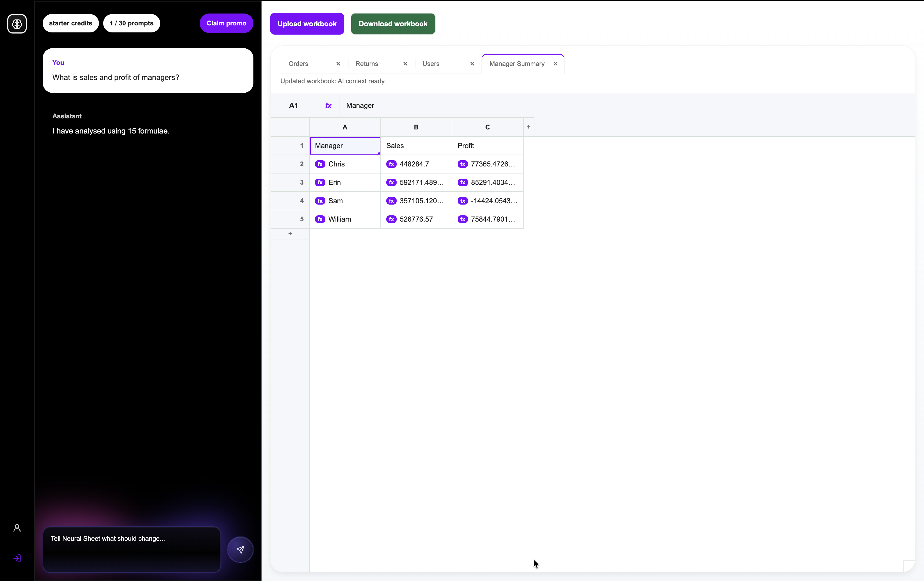Close the Orders tab
The width and height of the screenshot is (924, 581).
[338, 64]
